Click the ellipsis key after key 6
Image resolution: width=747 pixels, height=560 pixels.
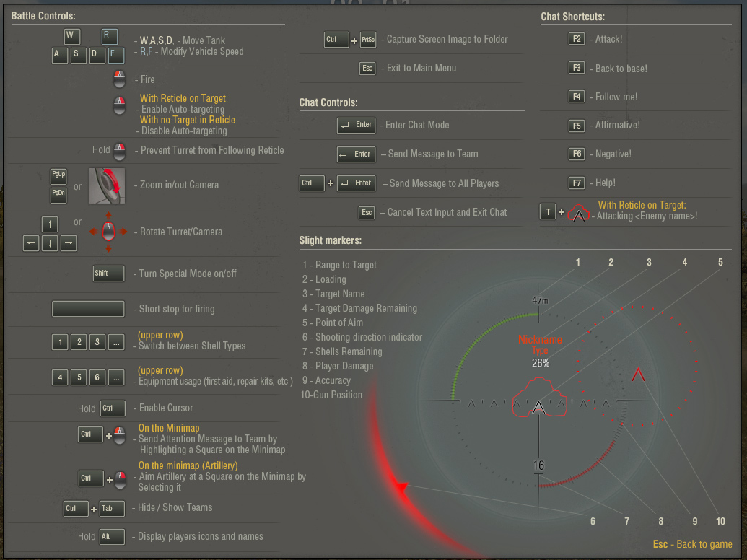click(116, 377)
